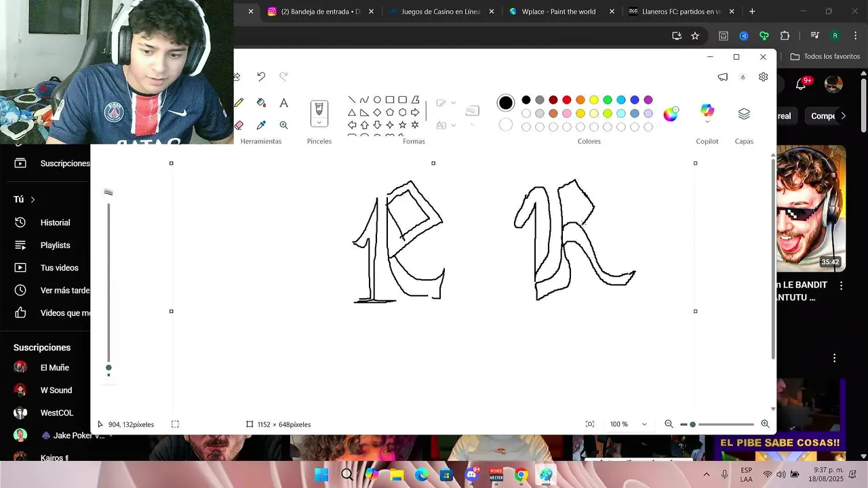Select the Magnifier tool

(283, 125)
